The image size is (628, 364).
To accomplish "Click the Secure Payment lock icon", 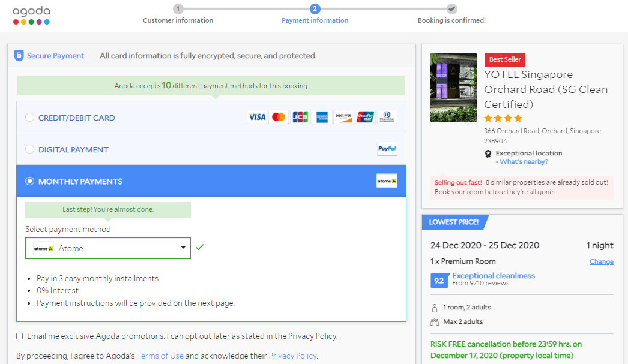I will click(19, 56).
